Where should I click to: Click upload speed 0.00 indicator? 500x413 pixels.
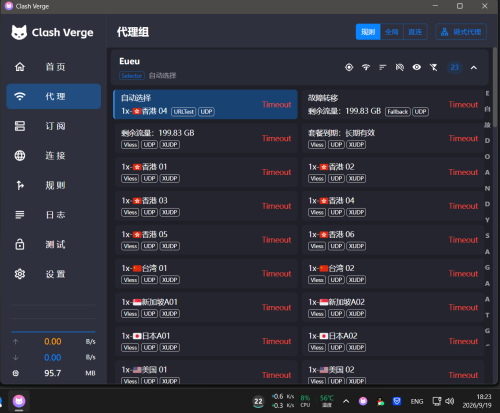(x=53, y=342)
